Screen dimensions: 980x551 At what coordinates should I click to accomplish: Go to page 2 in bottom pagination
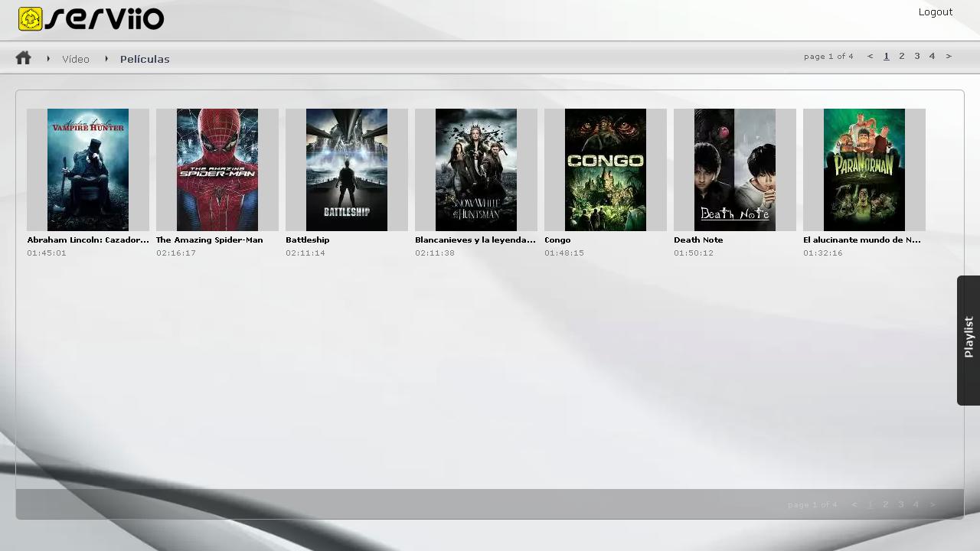886,504
